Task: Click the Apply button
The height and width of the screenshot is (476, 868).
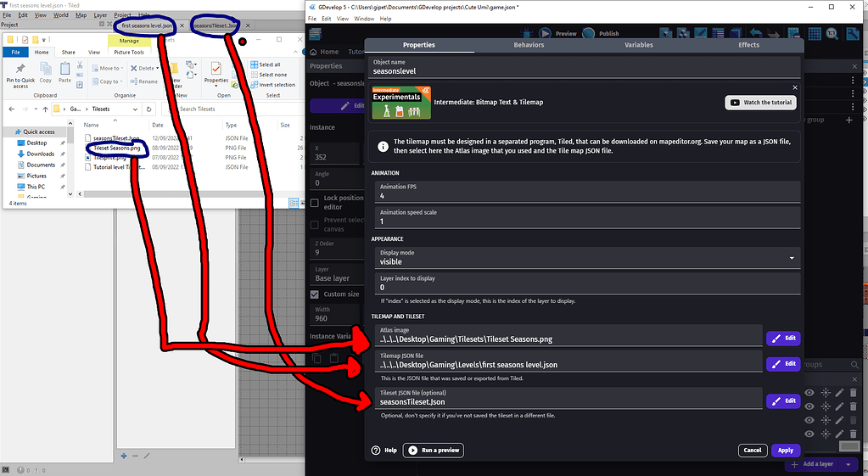Action: coord(786,451)
